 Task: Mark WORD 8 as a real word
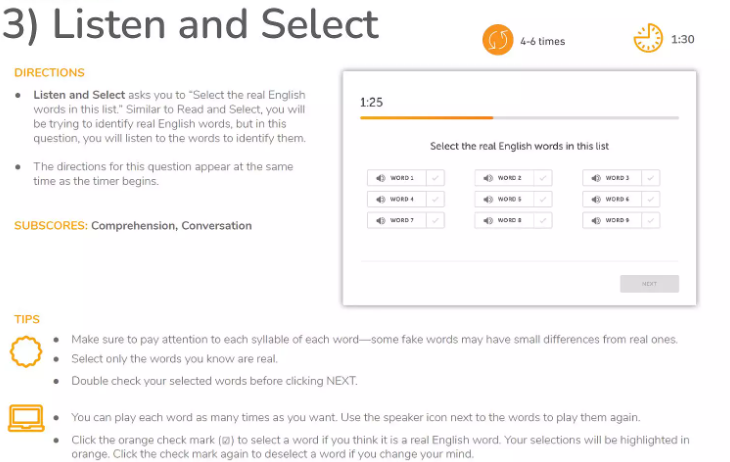pos(543,220)
